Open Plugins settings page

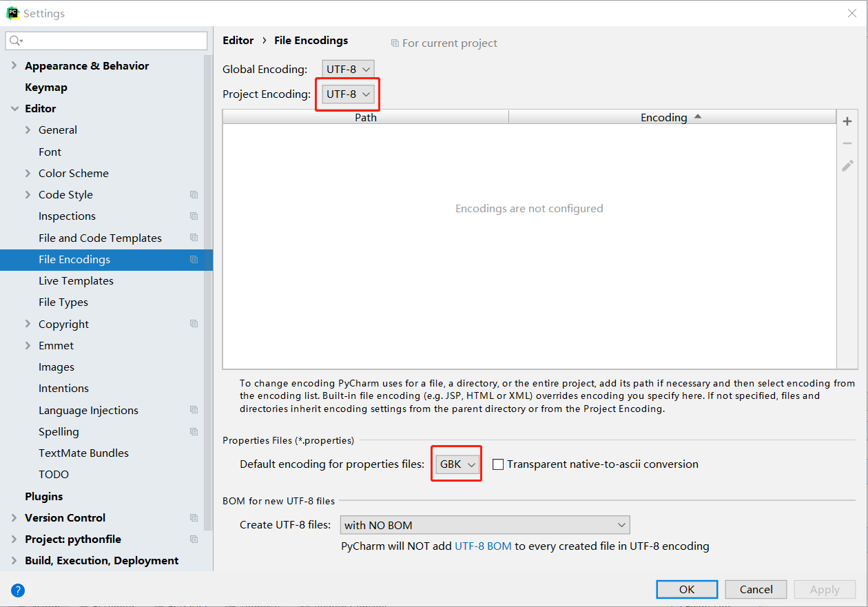point(43,497)
